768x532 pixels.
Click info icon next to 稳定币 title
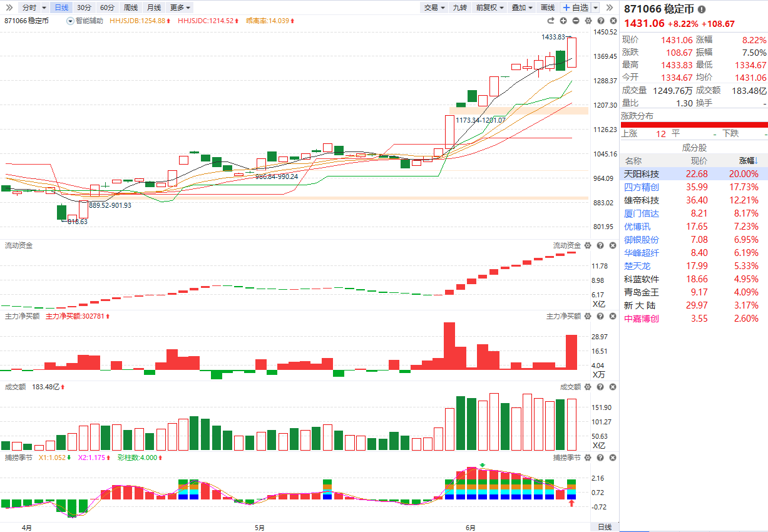click(702, 9)
